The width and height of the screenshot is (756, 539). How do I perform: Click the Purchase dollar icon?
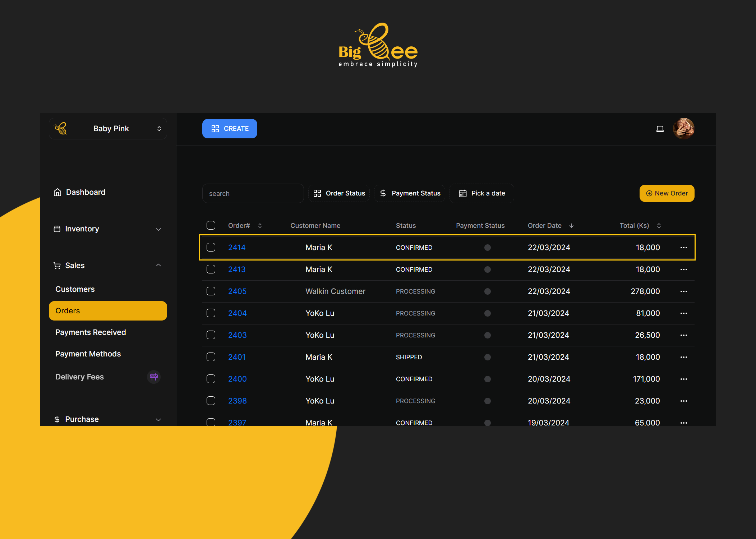pos(57,419)
